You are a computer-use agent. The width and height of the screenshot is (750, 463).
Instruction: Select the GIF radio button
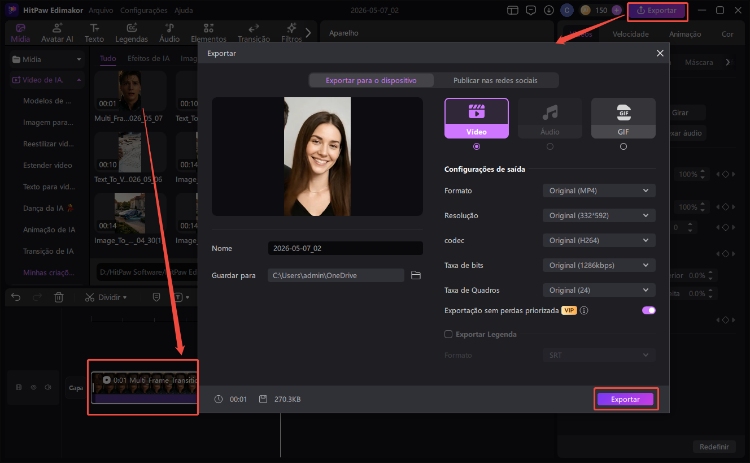[623, 146]
